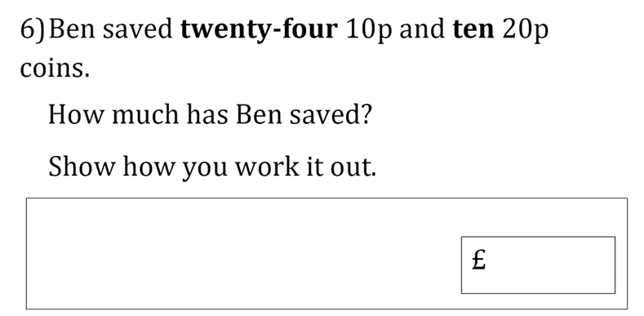Click the word Ben in first line

click(x=72, y=30)
